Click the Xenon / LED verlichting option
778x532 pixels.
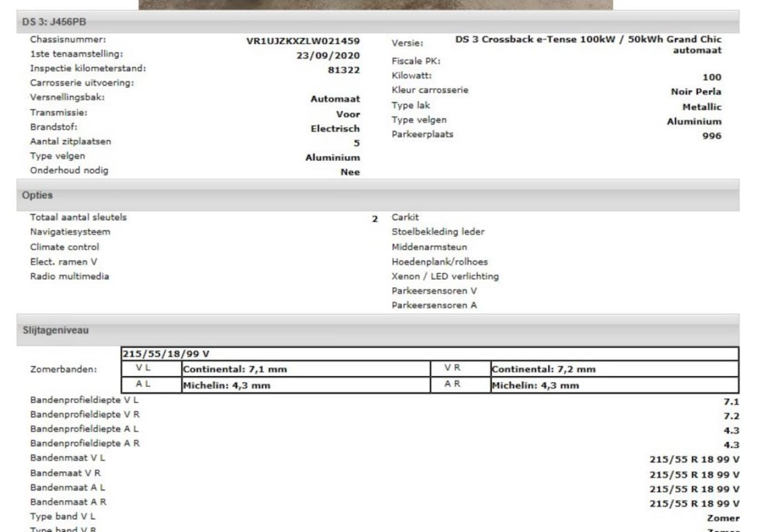[x=445, y=276]
